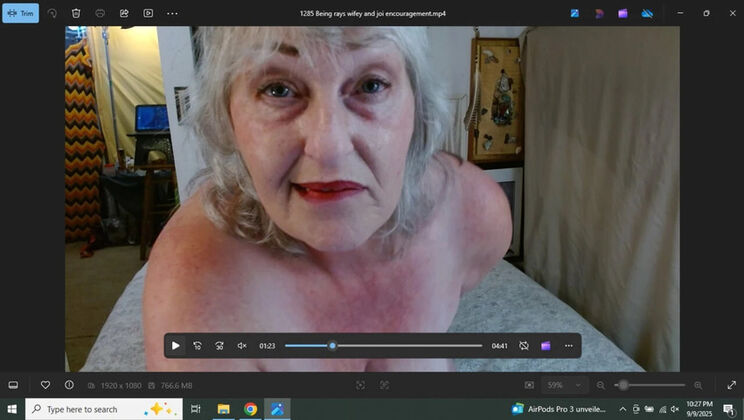Play the video

pos(176,345)
